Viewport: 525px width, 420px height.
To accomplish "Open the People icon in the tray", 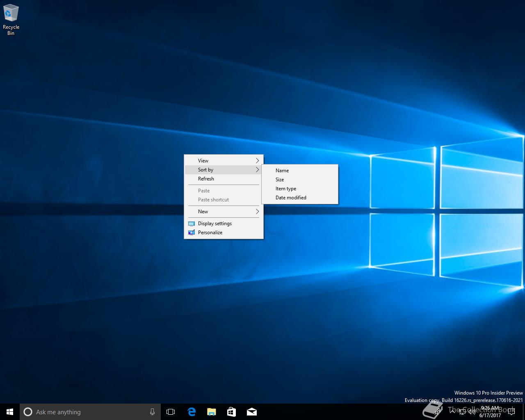I will [438, 412].
